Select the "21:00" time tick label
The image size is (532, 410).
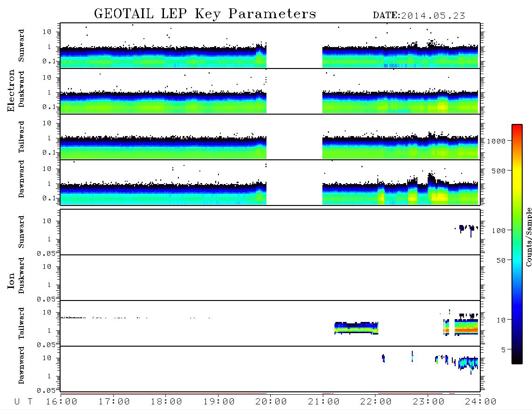click(x=324, y=402)
